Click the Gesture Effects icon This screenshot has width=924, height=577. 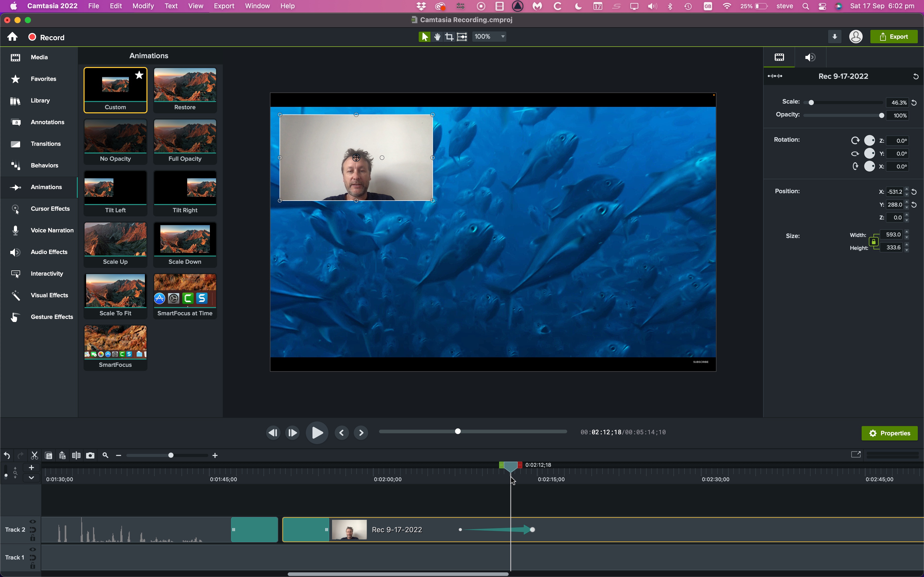coord(15,316)
